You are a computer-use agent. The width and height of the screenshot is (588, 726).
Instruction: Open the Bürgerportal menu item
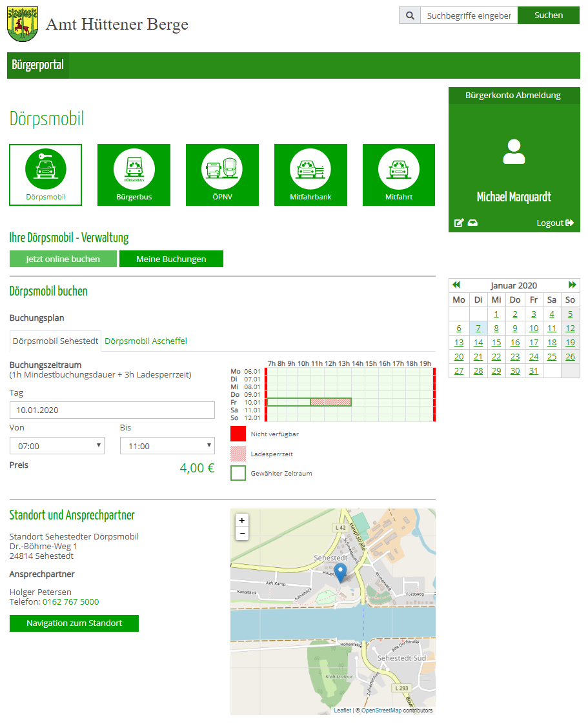(37, 65)
